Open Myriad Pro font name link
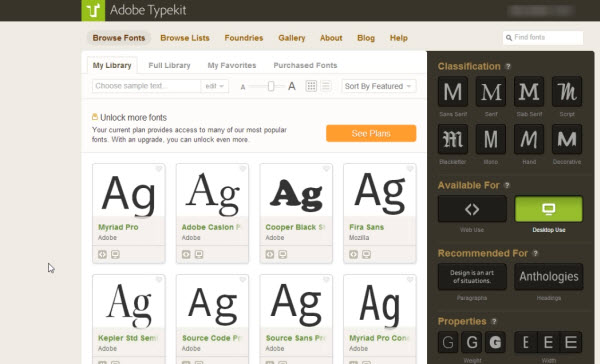Image resolution: width=600 pixels, height=364 pixels. (118, 227)
